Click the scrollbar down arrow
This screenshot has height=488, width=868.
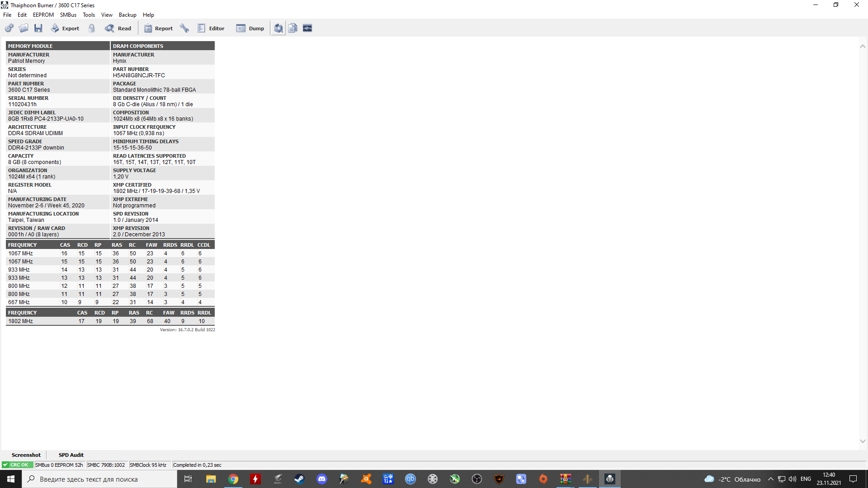(x=863, y=441)
